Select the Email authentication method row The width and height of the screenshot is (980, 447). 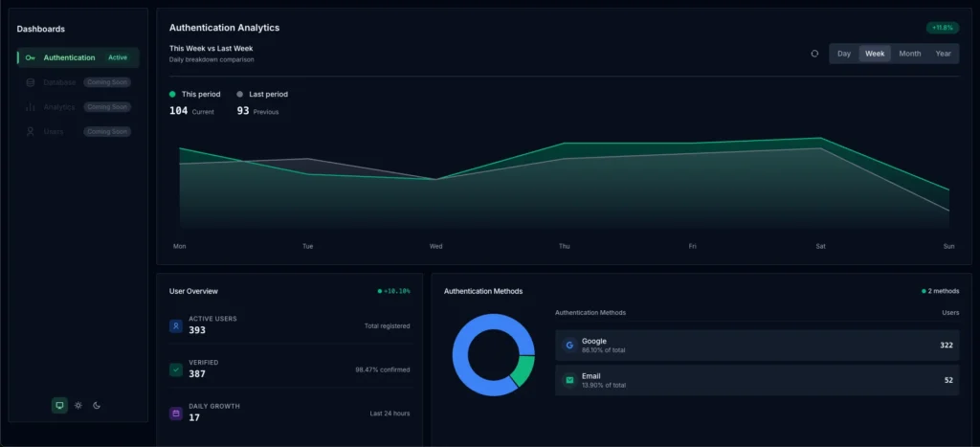point(757,381)
